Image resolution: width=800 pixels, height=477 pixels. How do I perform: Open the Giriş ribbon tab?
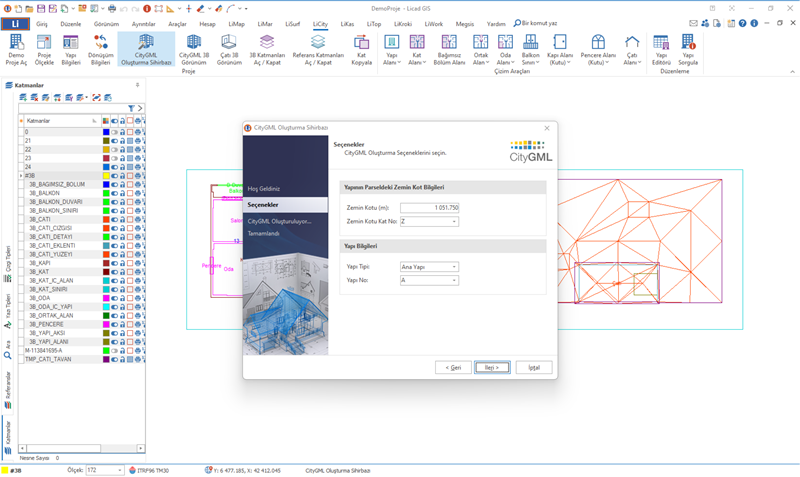41,24
